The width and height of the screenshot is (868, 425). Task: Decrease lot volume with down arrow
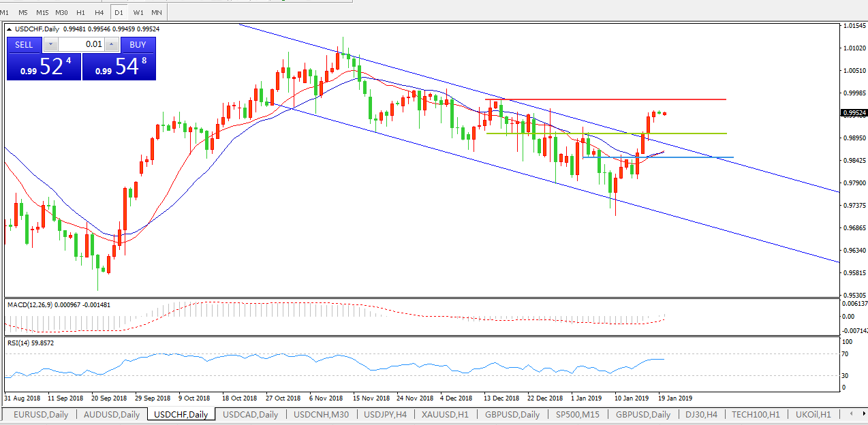coord(51,45)
